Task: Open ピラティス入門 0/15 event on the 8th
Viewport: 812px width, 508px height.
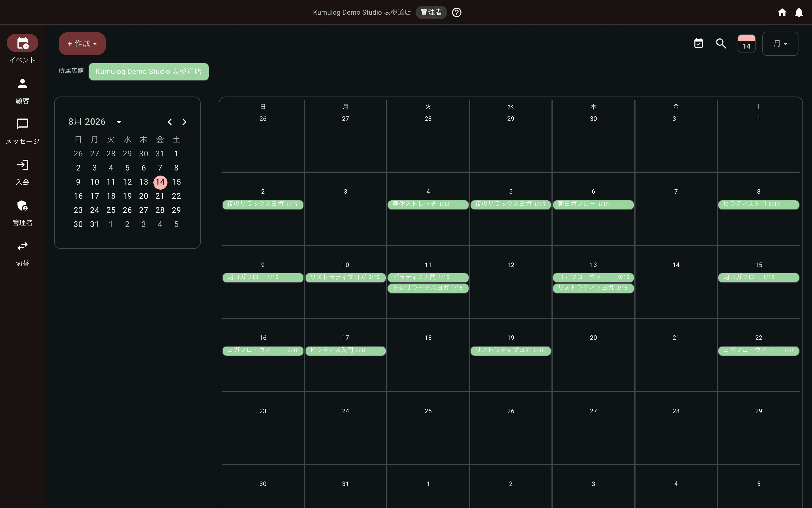Action: pos(759,205)
